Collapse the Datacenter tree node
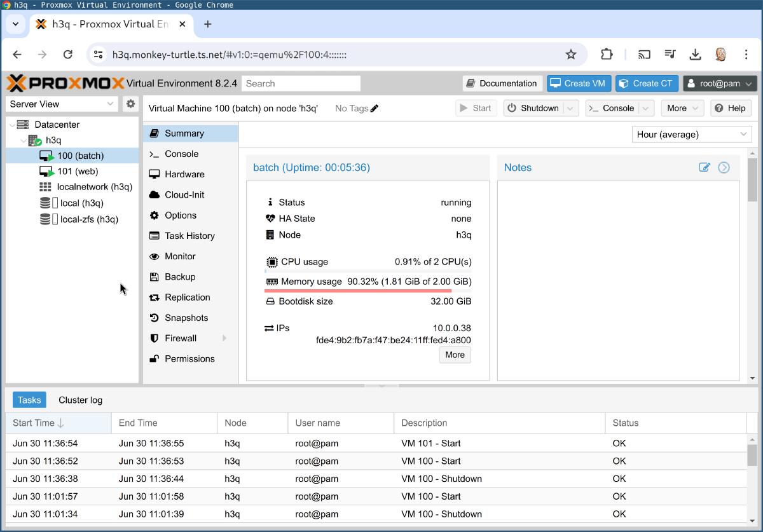The image size is (763, 532). pyautogui.click(x=12, y=125)
